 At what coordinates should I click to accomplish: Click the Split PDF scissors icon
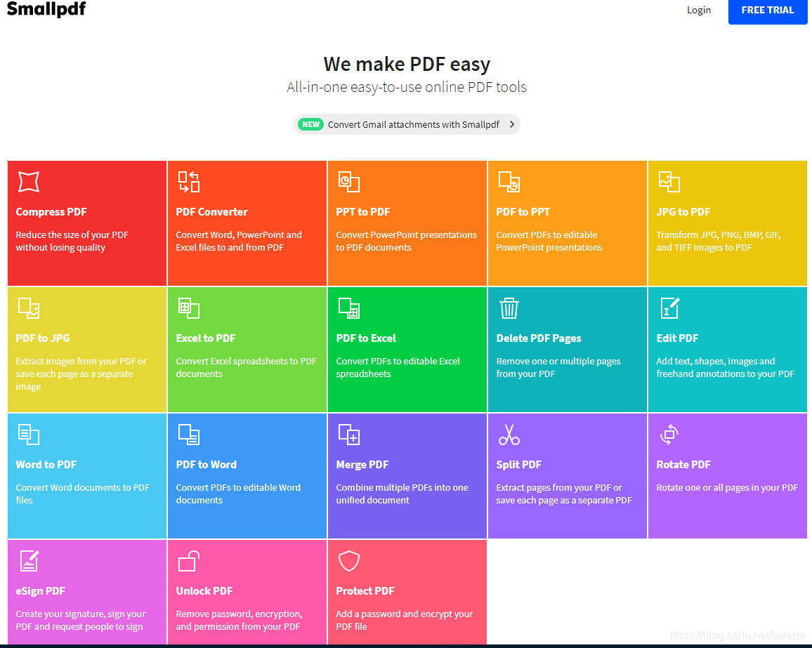tap(509, 435)
